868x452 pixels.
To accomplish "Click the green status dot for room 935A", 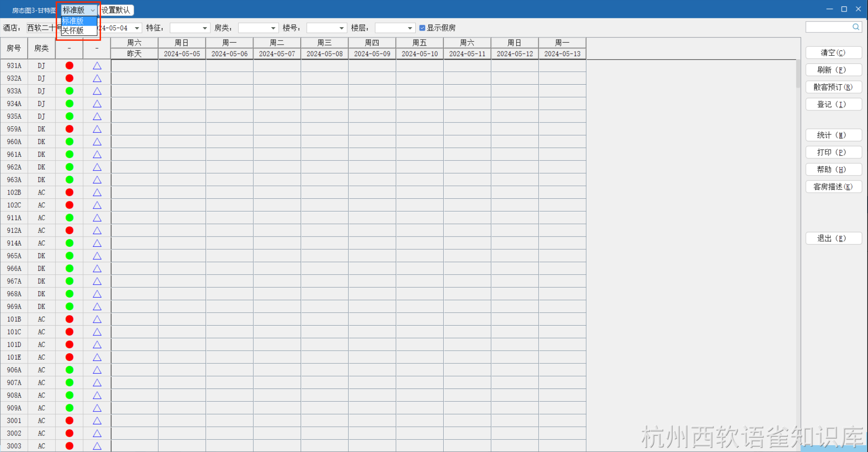I will click(x=69, y=116).
